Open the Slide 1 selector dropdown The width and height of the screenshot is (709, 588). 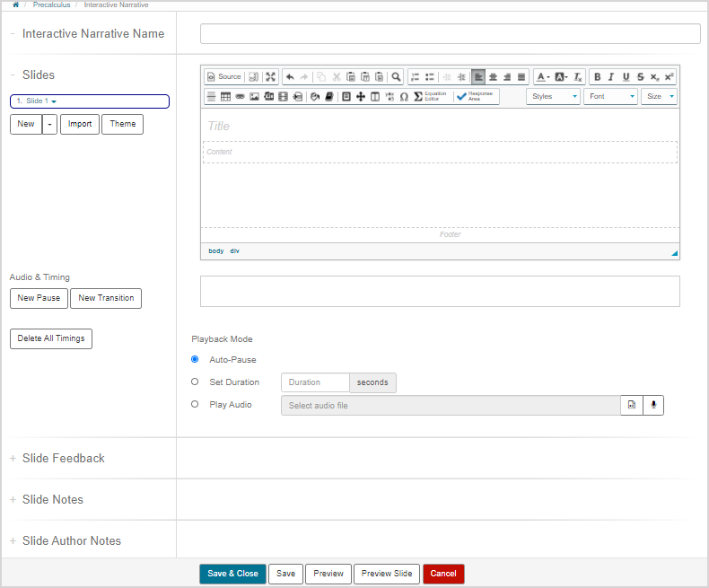(x=90, y=101)
